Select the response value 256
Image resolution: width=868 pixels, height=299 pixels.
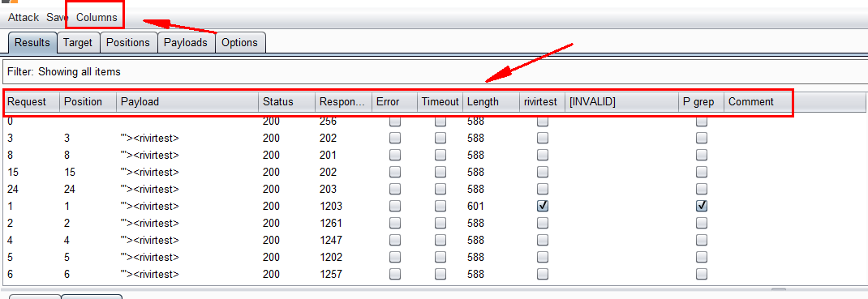click(329, 122)
